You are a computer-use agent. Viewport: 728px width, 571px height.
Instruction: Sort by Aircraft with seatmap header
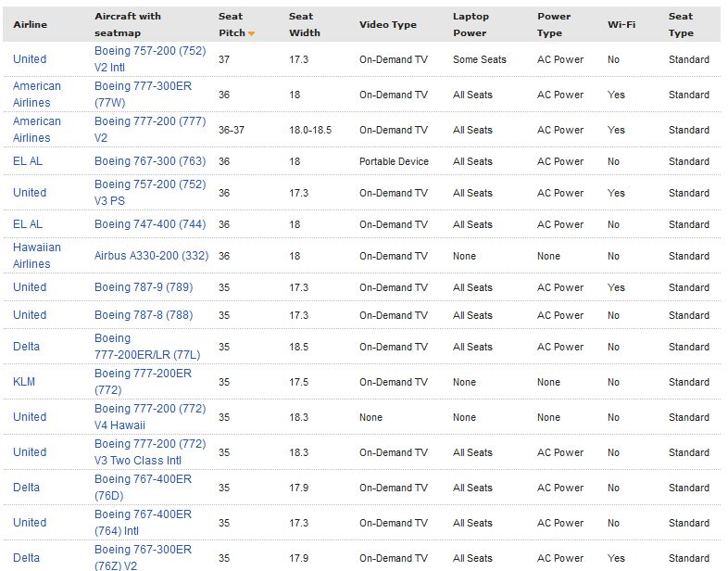coord(128,25)
